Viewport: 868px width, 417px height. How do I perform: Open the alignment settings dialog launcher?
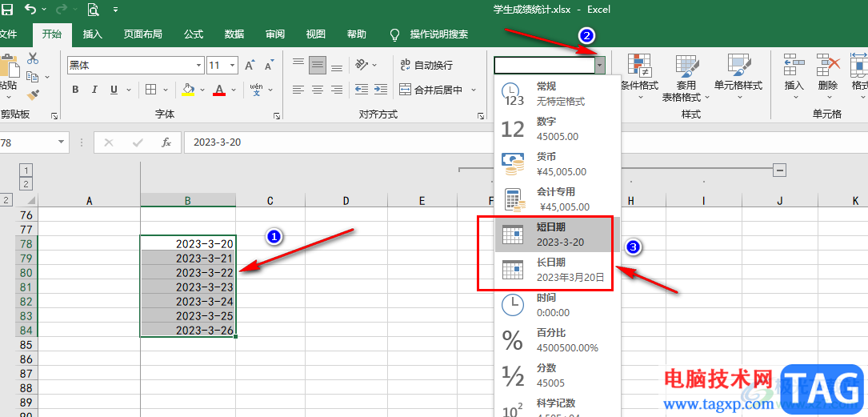481,115
